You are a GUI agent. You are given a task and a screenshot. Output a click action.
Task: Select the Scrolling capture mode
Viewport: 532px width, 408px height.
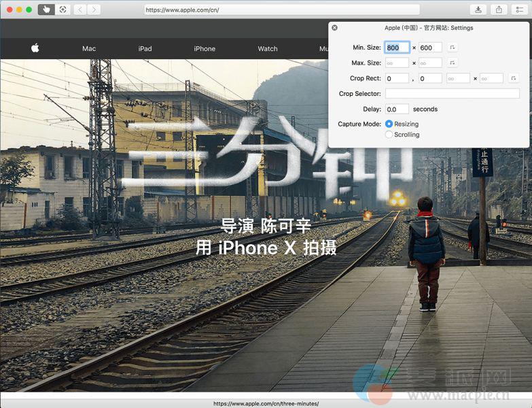point(389,135)
